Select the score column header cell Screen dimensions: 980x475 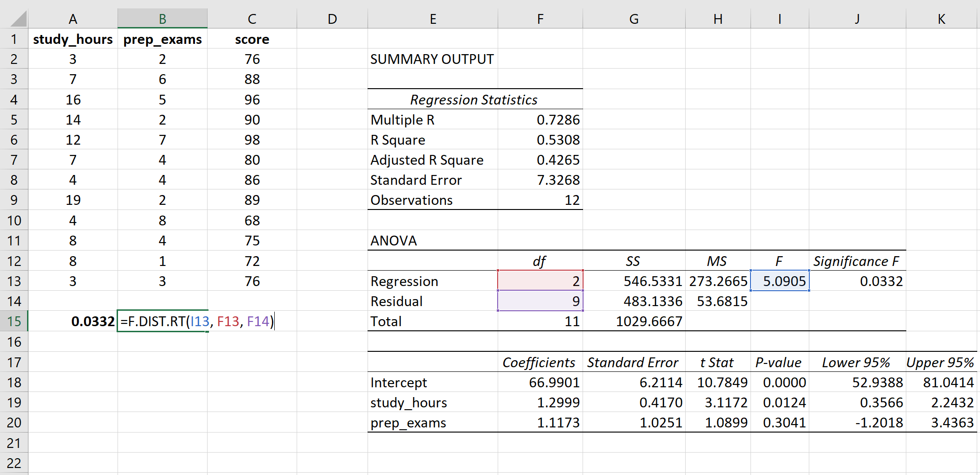pos(252,39)
